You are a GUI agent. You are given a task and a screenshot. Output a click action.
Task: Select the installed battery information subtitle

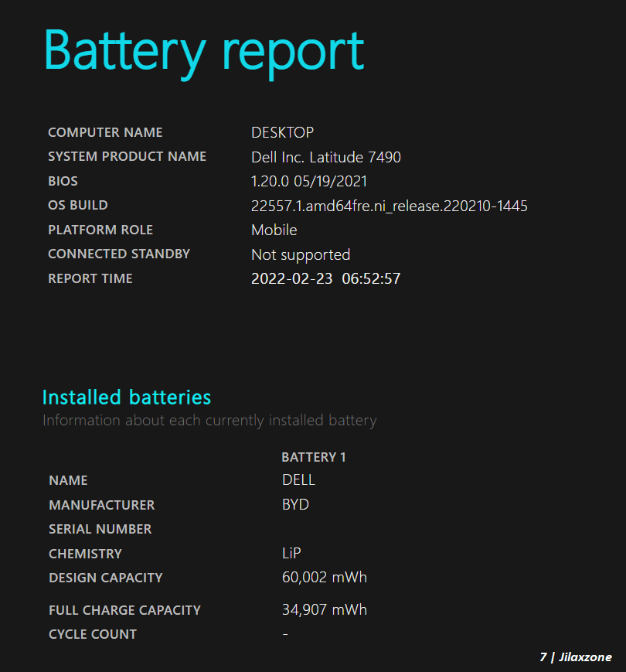[x=209, y=421]
